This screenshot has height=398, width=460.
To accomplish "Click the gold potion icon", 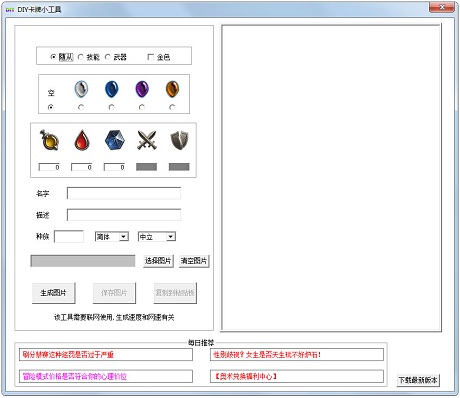I will pos(49,140).
